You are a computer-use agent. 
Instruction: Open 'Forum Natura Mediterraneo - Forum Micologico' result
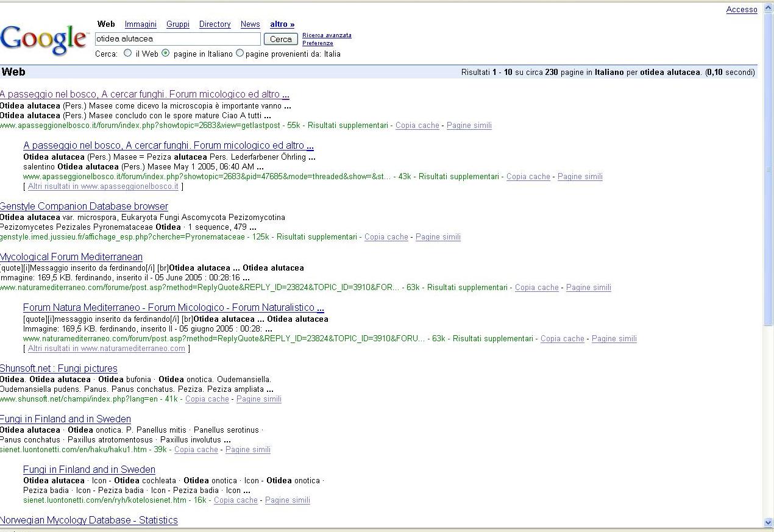[x=174, y=308]
